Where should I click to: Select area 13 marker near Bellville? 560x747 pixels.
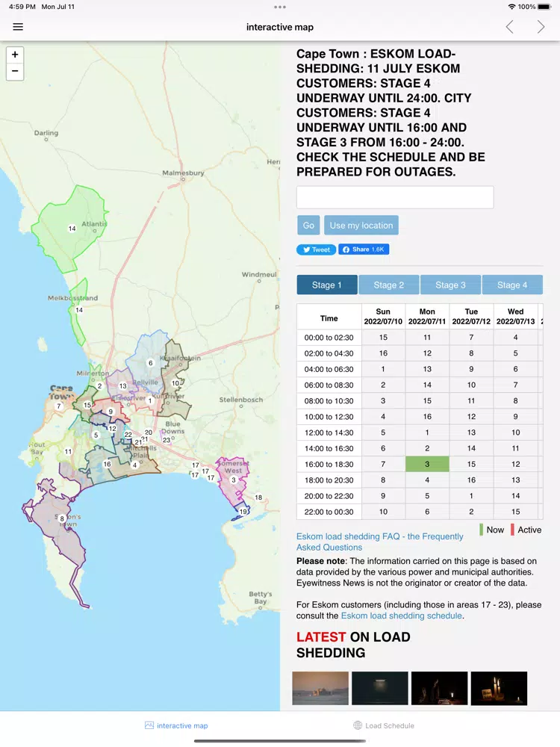pos(123,386)
